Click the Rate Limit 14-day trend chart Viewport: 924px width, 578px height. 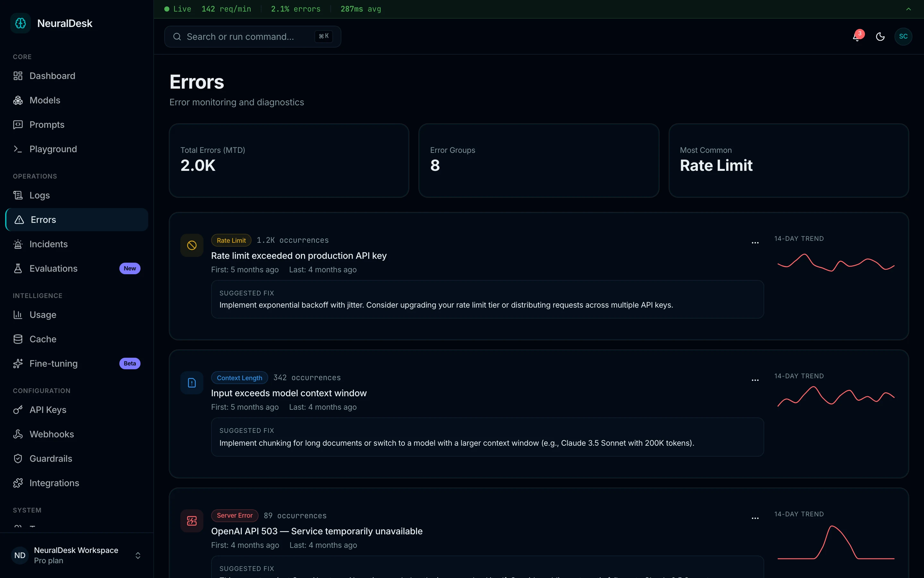pyautogui.click(x=836, y=263)
